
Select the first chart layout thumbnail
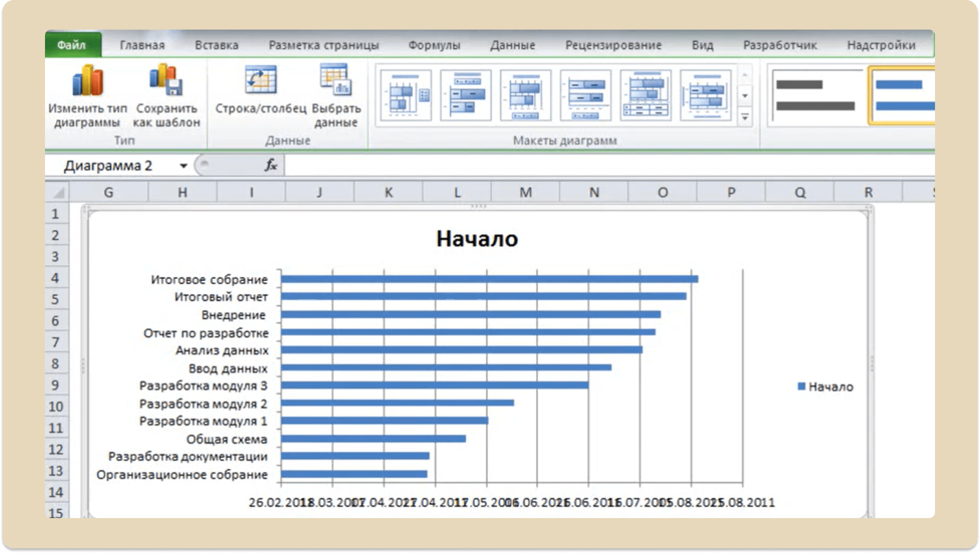(406, 95)
